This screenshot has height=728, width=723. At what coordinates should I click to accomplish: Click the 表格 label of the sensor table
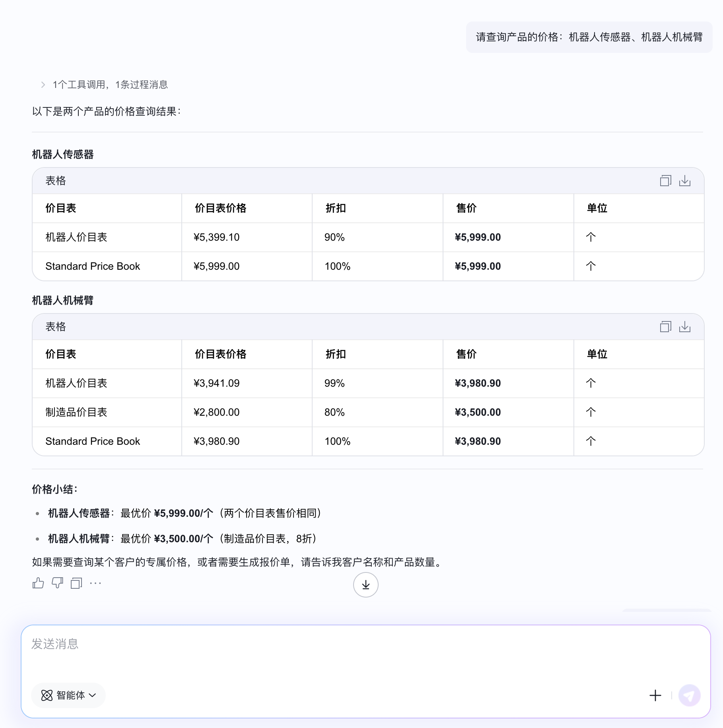(56, 181)
